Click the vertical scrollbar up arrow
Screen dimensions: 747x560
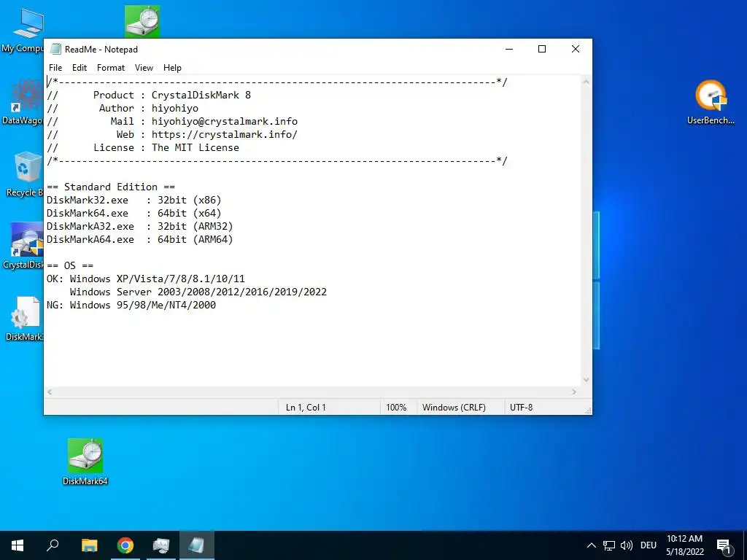click(586, 82)
